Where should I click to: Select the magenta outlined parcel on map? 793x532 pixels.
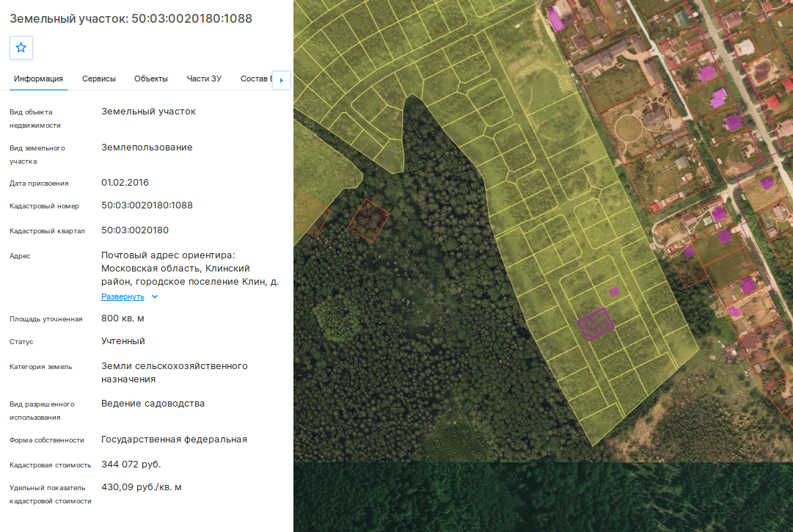(x=596, y=324)
